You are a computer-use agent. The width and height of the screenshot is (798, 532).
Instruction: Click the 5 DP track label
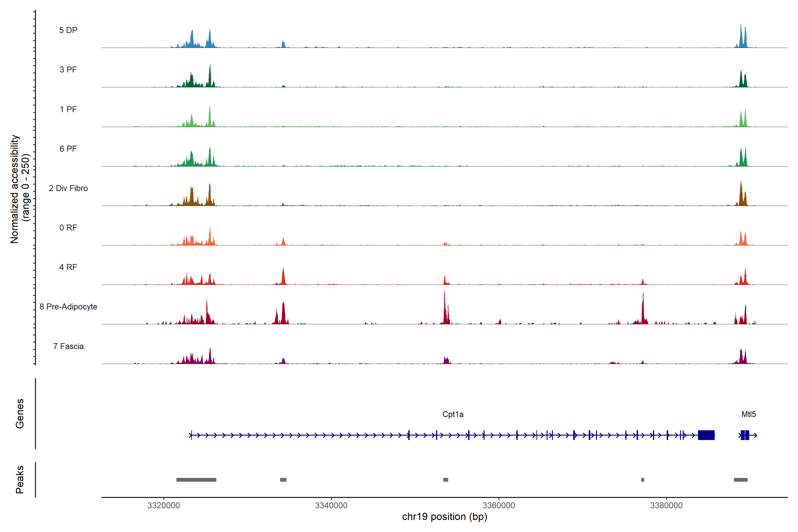[68, 30]
